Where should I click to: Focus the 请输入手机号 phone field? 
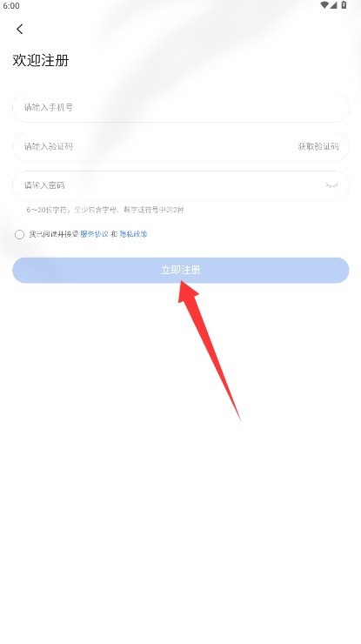(x=181, y=108)
